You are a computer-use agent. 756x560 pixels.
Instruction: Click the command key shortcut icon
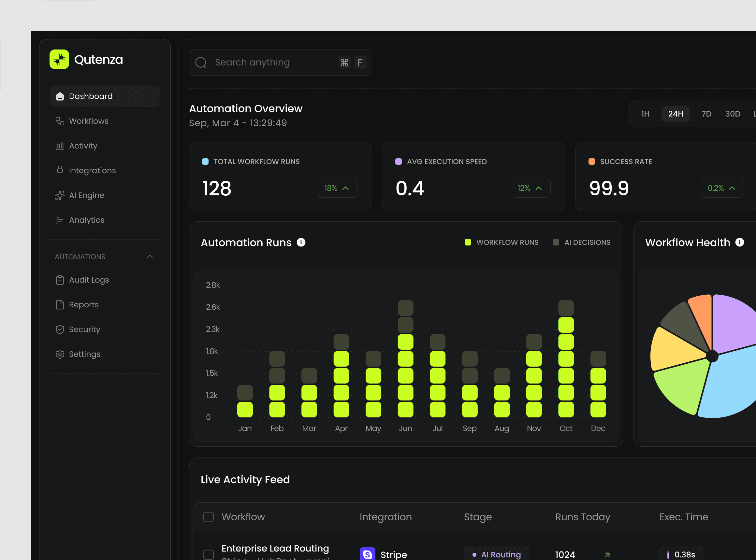[x=344, y=63]
